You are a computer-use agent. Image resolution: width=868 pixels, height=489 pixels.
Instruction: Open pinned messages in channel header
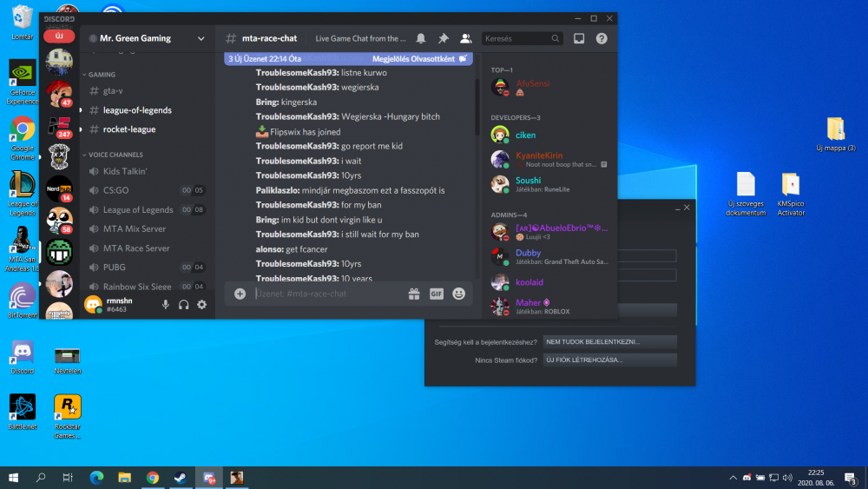click(x=444, y=38)
